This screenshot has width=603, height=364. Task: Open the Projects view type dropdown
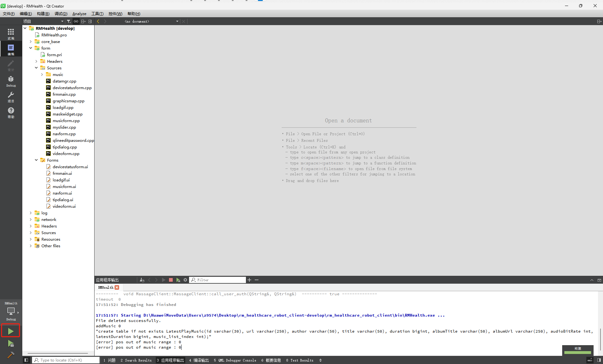43,21
